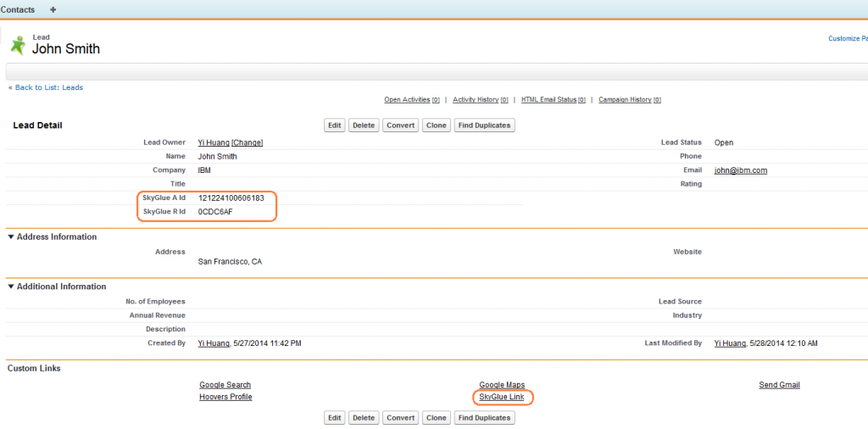Open the Created By Yi Huang link
The image size is (868, 429).
click(x=214, y=343)
